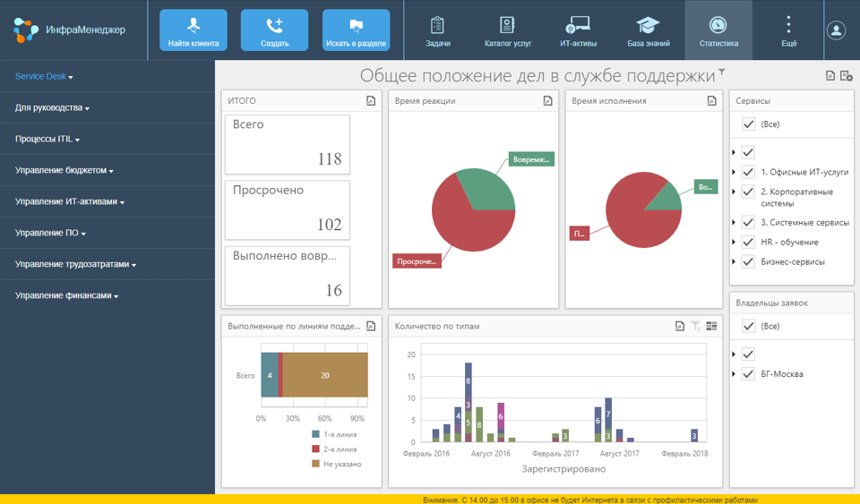Screen dimensions: 860x504
Task: Toggle multi-select in Количество по типам
Action: [712, 326]
